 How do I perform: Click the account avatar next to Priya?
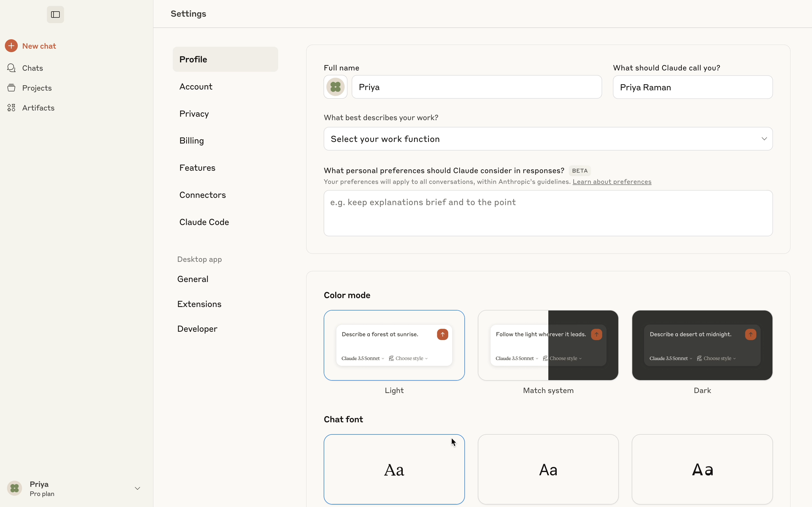[x=14, y=488]
